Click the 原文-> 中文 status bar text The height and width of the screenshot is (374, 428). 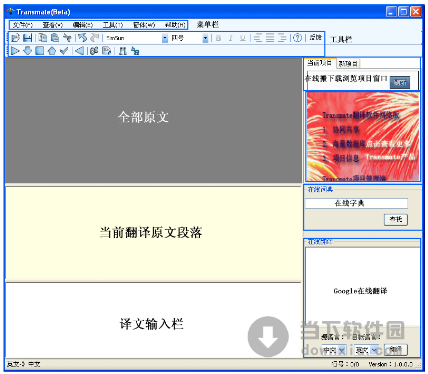(23, 364)
